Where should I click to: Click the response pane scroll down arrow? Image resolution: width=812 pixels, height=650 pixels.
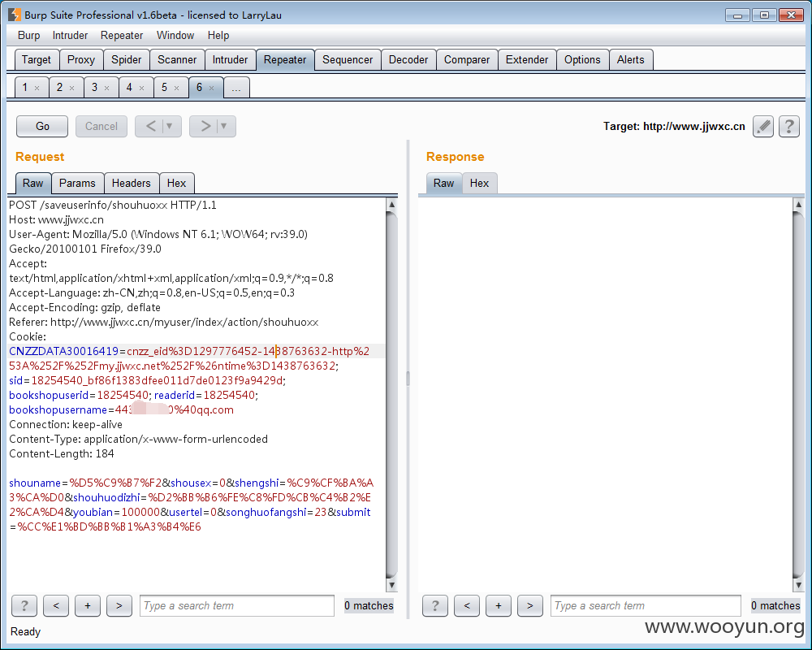pyautogui.click(x=798, y=585)
